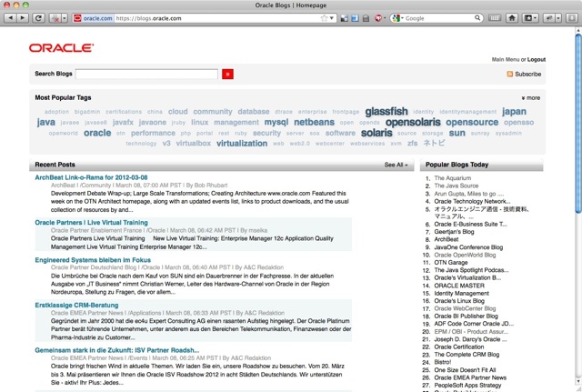Viewport: 582px width, 392px height.
Task: Click the grey box toolbar icon
Action: pos(366,18)
